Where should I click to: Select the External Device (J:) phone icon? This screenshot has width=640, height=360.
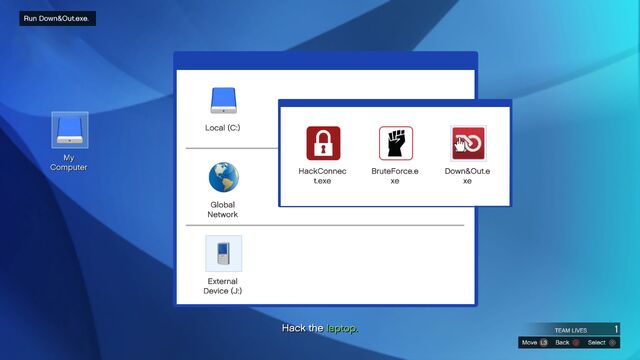pyautogui.click(x=224, y=253)
